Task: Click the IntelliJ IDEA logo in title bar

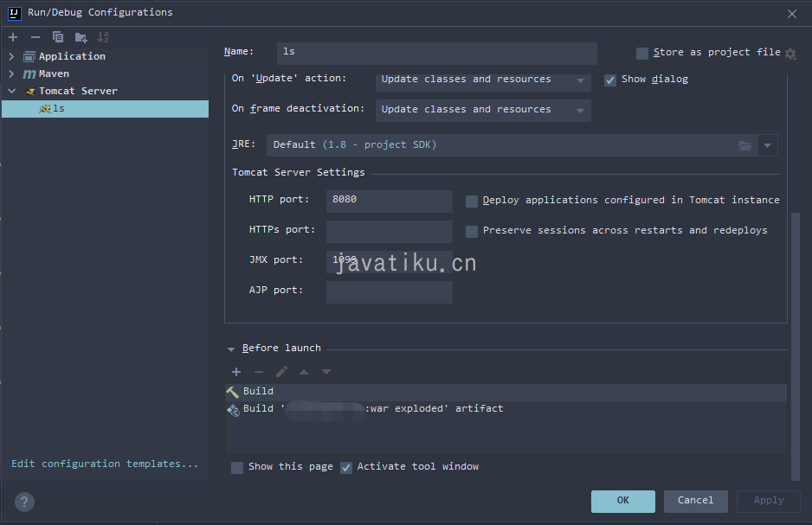Action: (15, 14)
